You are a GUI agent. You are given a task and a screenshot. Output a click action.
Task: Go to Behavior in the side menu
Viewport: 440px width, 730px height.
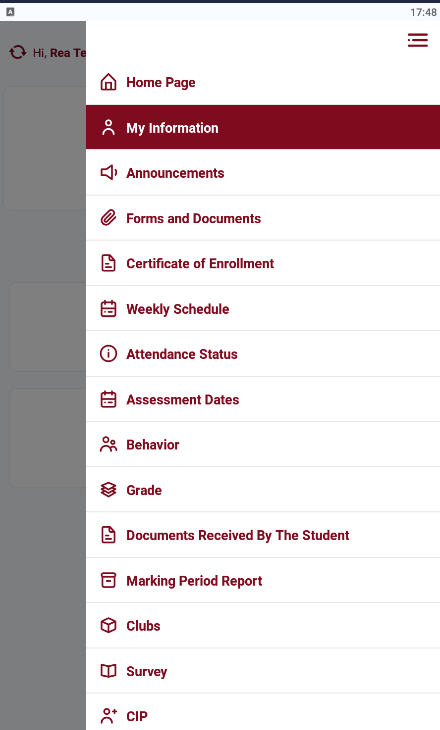263,445
